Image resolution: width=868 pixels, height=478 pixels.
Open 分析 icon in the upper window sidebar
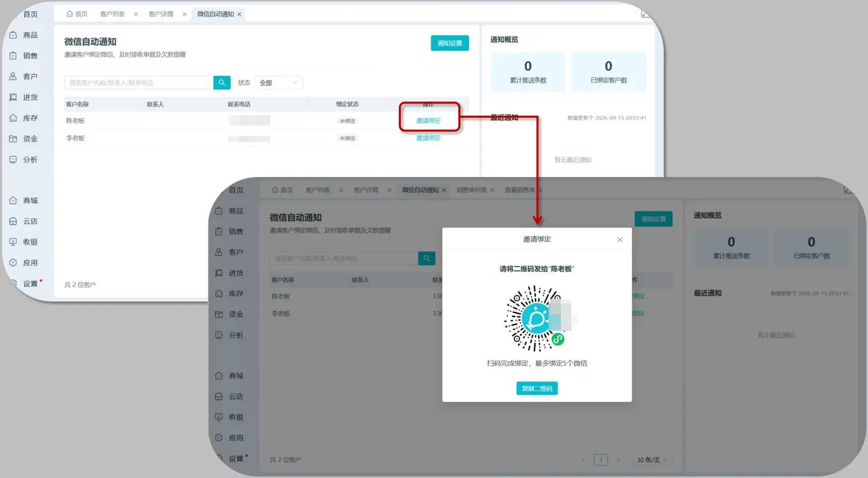pyautogui.click(x=13, y=160)
